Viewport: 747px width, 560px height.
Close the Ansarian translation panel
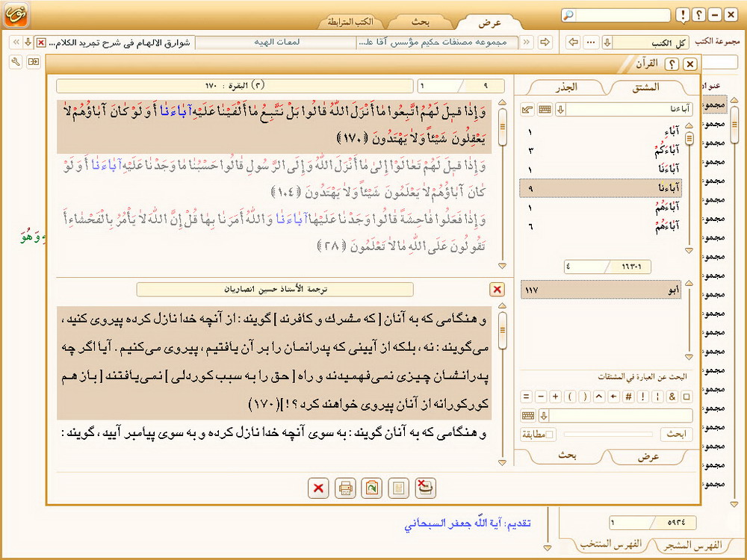pos(497,290)
